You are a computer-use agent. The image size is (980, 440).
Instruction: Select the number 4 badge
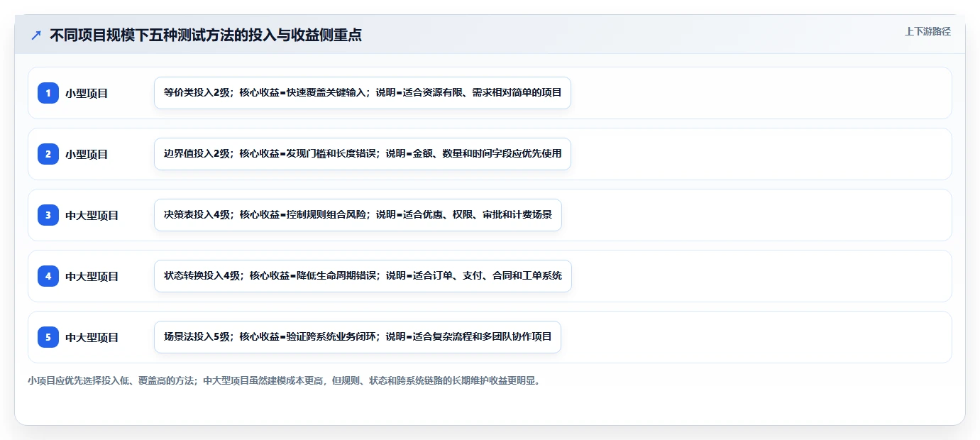(48, 276)
